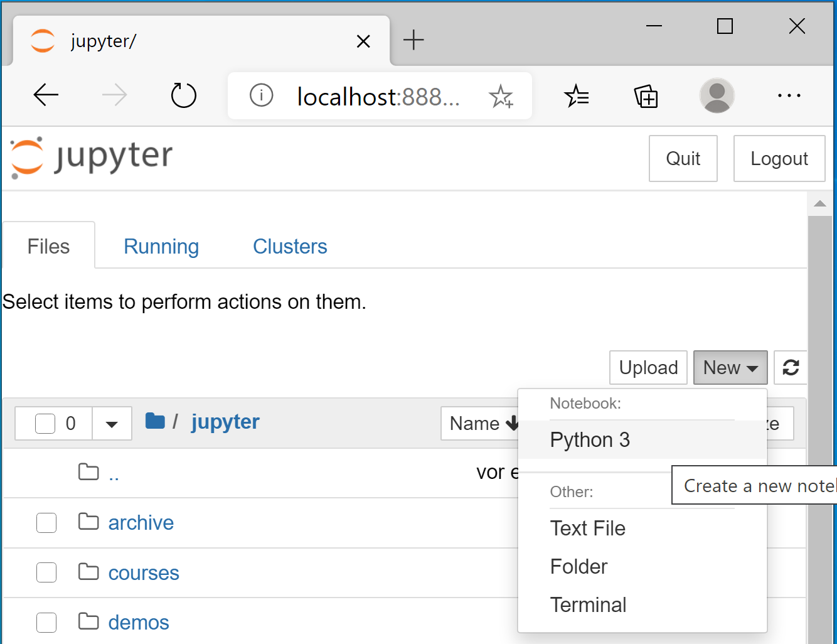Screen dimensions: 837x644
Task: Tick the demos folder checkbox
Action: (x=46, y=623)
